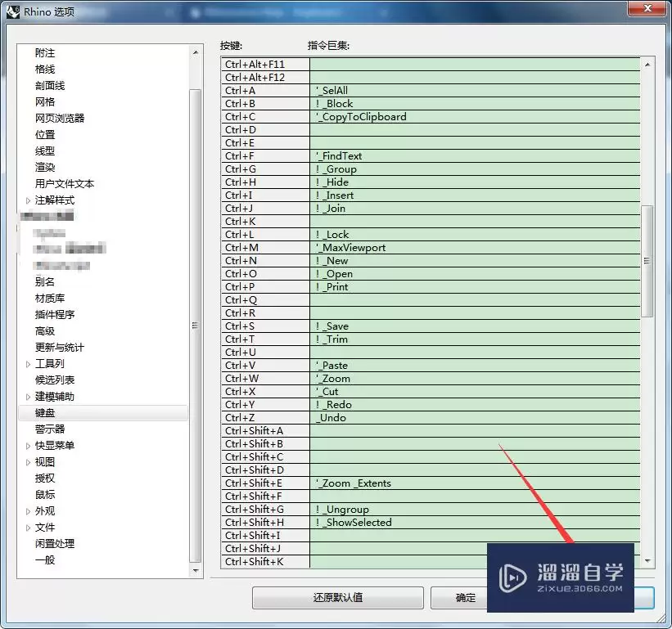Click shortcut list scroll up arrow

click(x=647, y=65)
